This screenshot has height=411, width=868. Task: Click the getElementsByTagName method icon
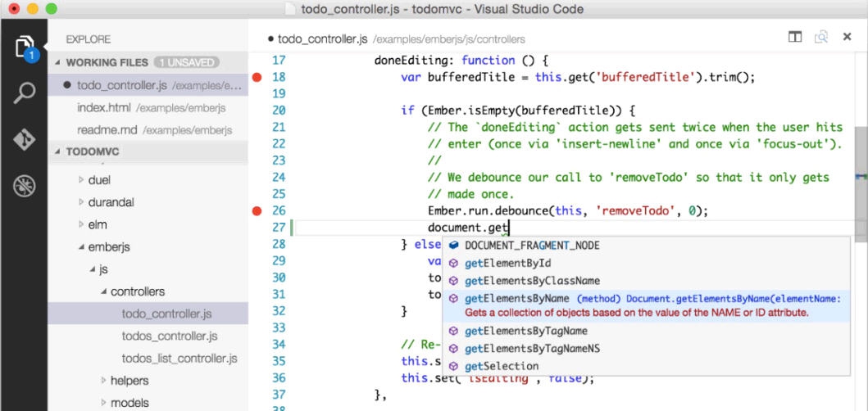coord(453,331)
